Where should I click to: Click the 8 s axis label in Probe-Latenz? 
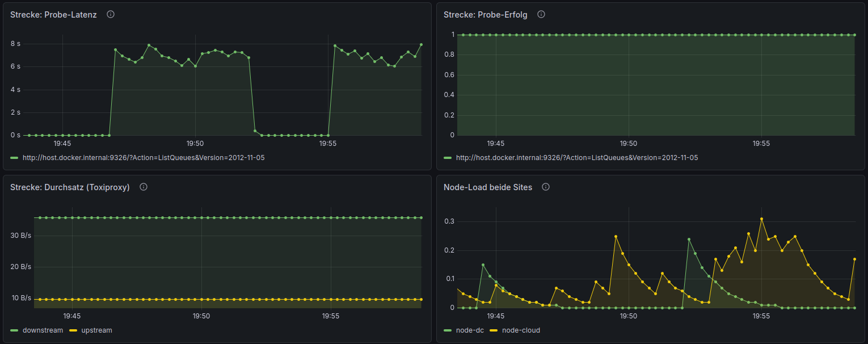tap(15, 44)
